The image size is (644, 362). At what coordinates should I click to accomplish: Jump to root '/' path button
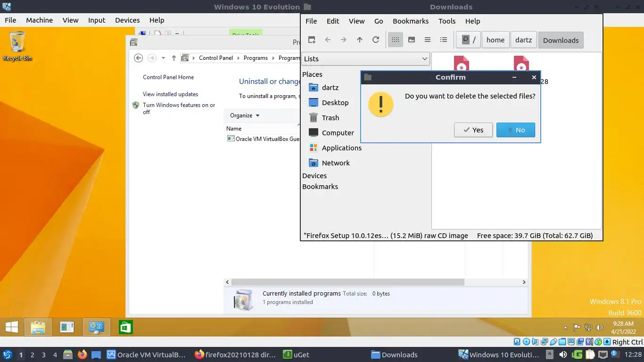click(469, 40)
